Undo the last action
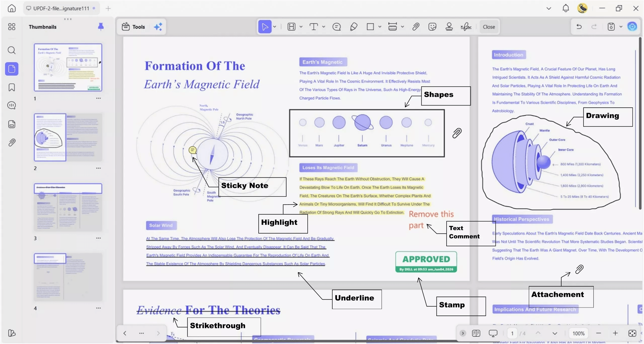644x344 pixels. (579, 27)
